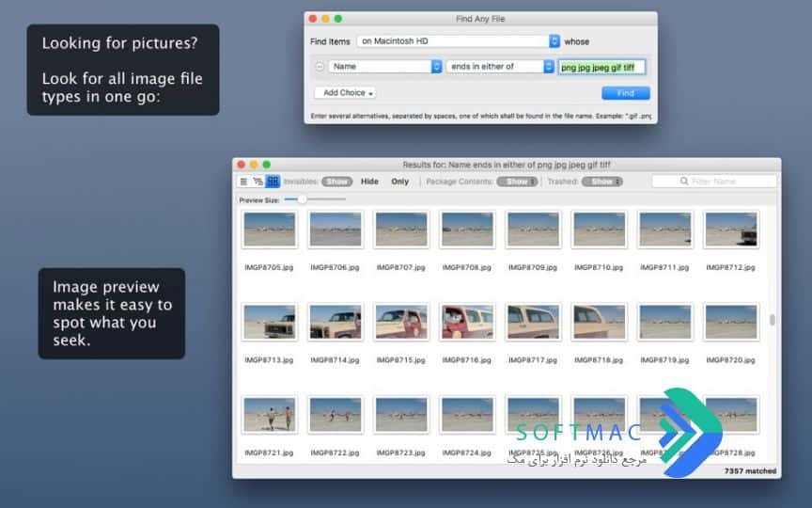Click the file name label IMGP8716.jpg
The image size is (812, 508).
pos(466,359)
